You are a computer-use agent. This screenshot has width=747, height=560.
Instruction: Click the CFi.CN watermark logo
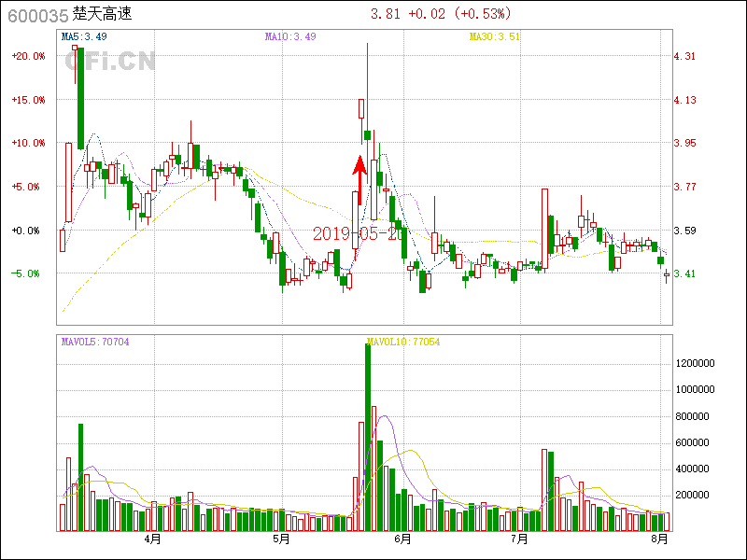(x=110, y=62)
